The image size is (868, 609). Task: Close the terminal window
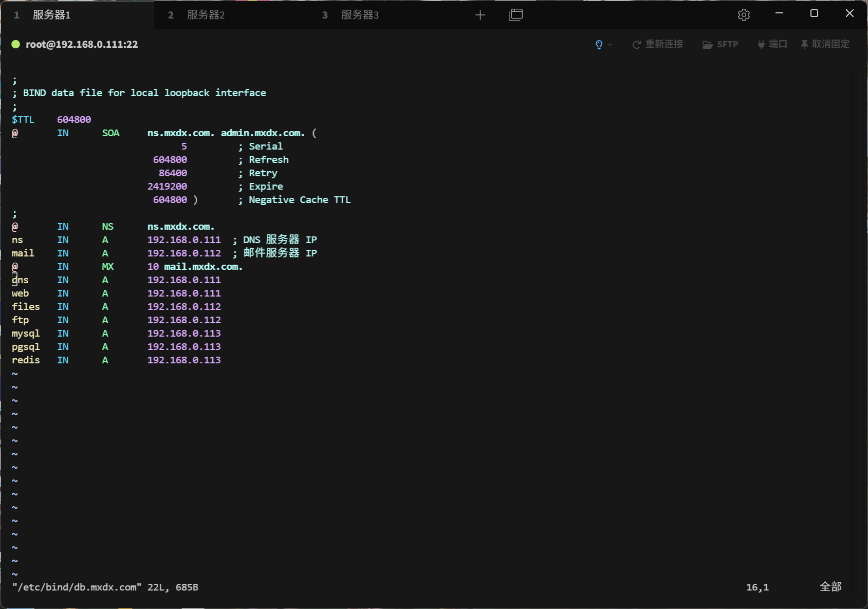tap(849, 13)
